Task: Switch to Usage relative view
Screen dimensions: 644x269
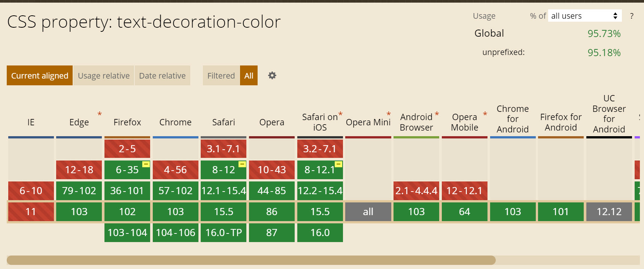Action: tap(104, 76)
